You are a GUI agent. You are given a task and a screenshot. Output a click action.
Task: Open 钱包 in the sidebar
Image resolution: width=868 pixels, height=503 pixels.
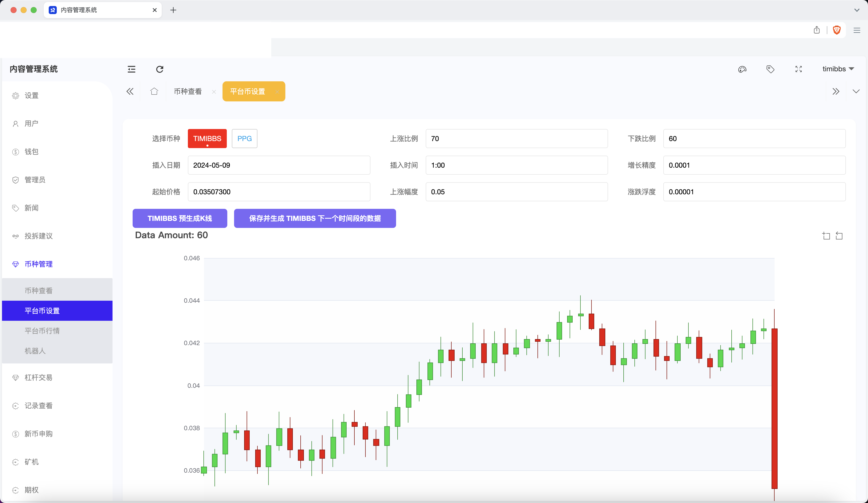pyautogui.click(x=57, y=152)
